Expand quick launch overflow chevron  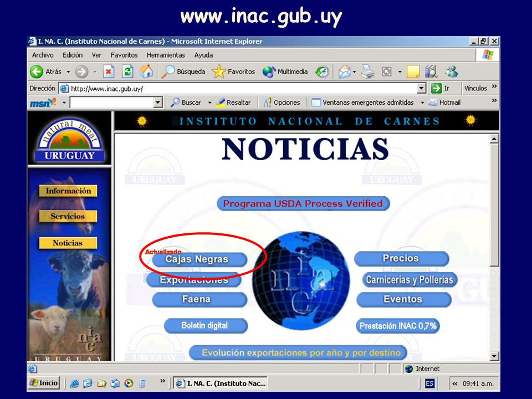[162, 381]
